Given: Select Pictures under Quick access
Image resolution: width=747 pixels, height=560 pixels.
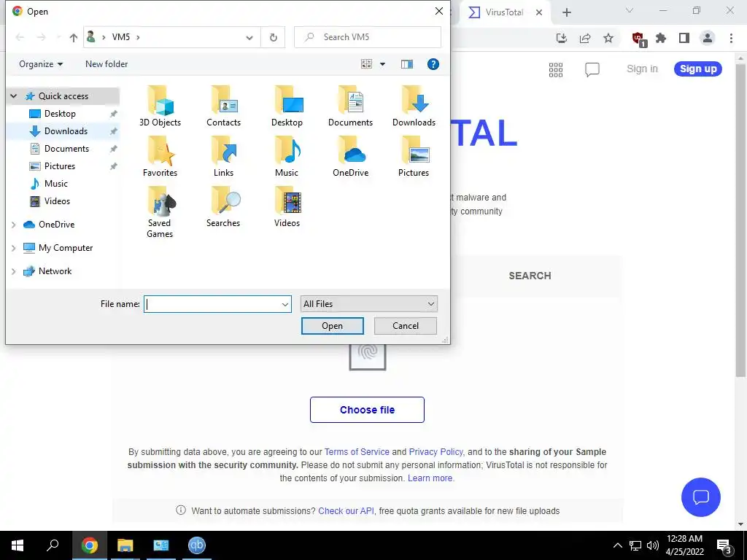Looking at the screenshot, I should click(x=60, y=166).
